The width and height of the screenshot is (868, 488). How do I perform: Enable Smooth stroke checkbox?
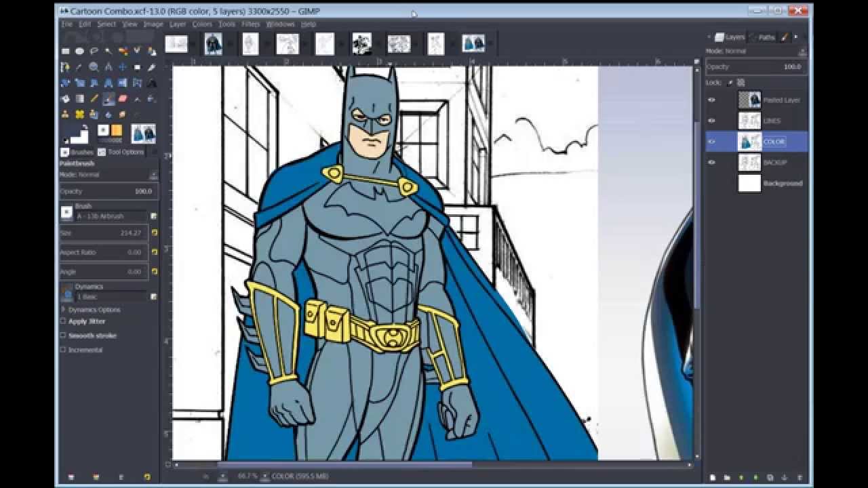[x=63, y=335]
